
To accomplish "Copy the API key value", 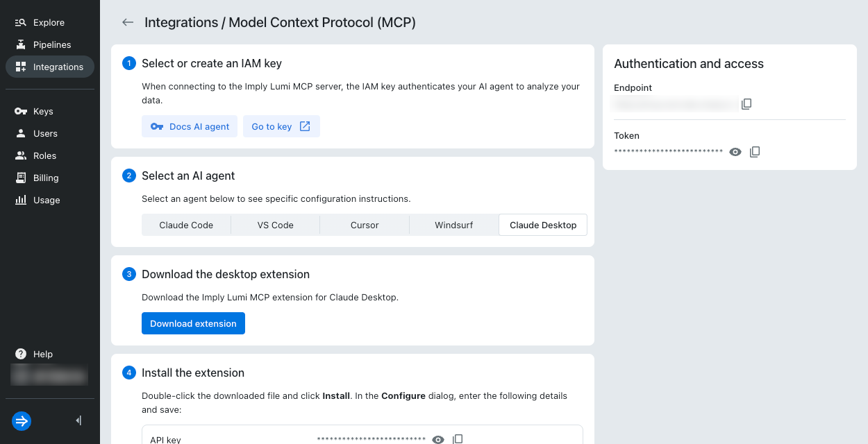I will click(458, 439).
